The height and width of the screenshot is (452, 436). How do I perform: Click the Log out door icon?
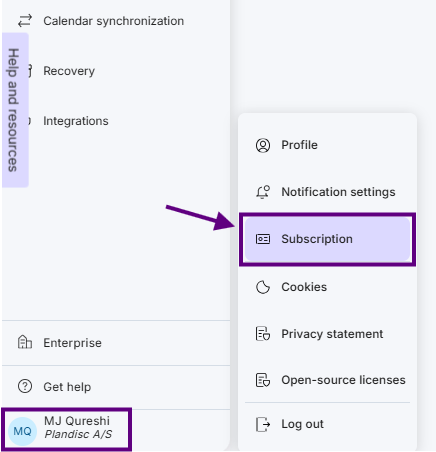click(263, 424)
